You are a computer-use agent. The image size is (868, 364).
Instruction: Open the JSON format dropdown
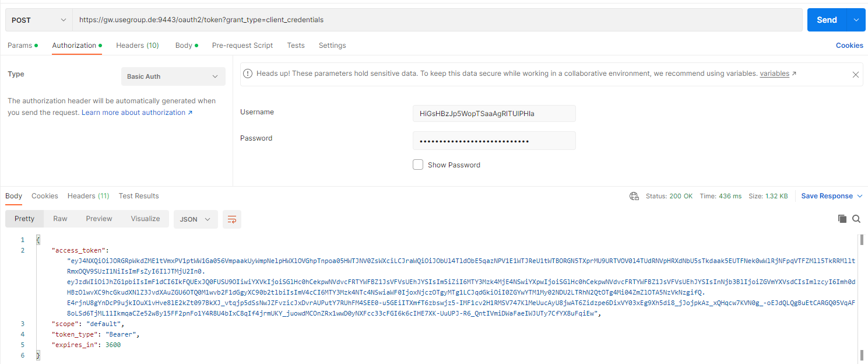point(195,219)
